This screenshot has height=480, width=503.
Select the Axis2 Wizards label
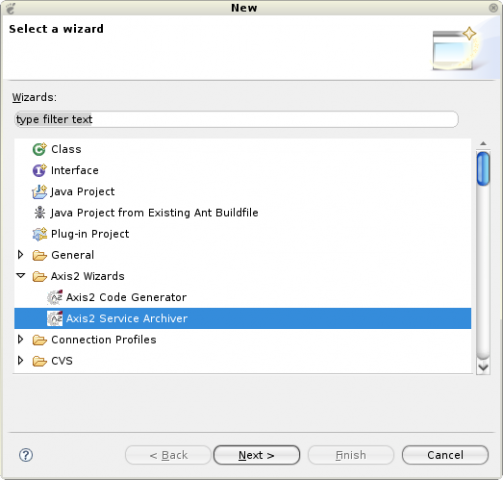[88, 276]
